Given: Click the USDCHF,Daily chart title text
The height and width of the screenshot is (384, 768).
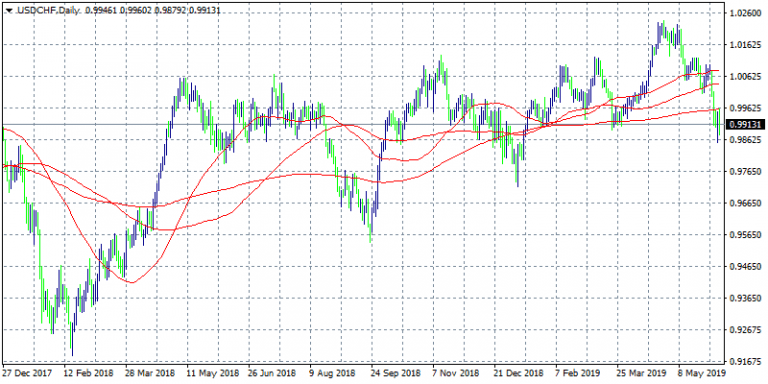Looking at the screenshot, I should click(x=48, y=9).
